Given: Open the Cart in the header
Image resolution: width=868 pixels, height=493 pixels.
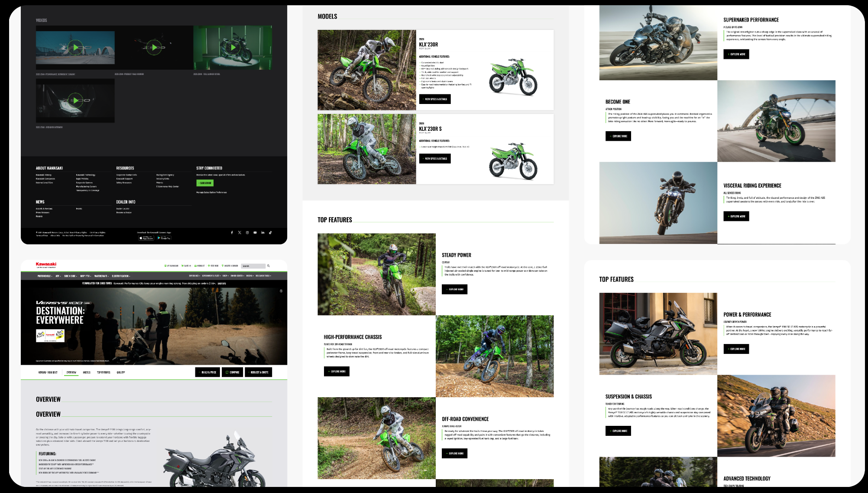Looking at the screenshot, I should (x=186, y=266).
